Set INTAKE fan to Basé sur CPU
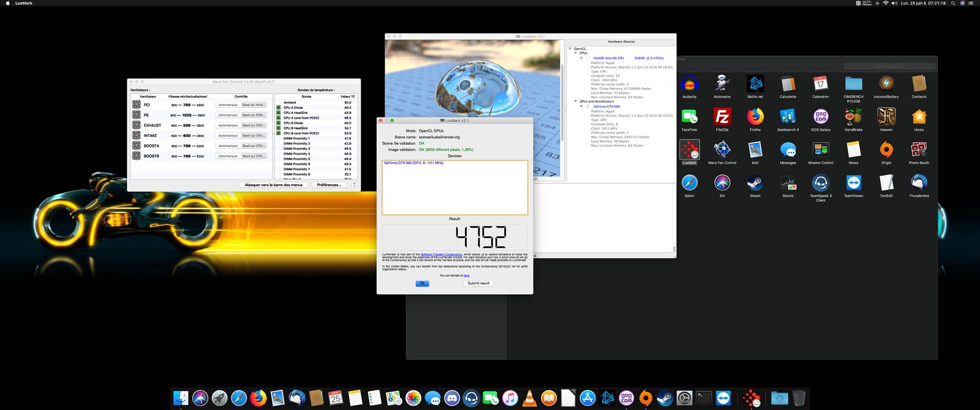The width and height of the screenshot is (980, 410). click(254, 136)
